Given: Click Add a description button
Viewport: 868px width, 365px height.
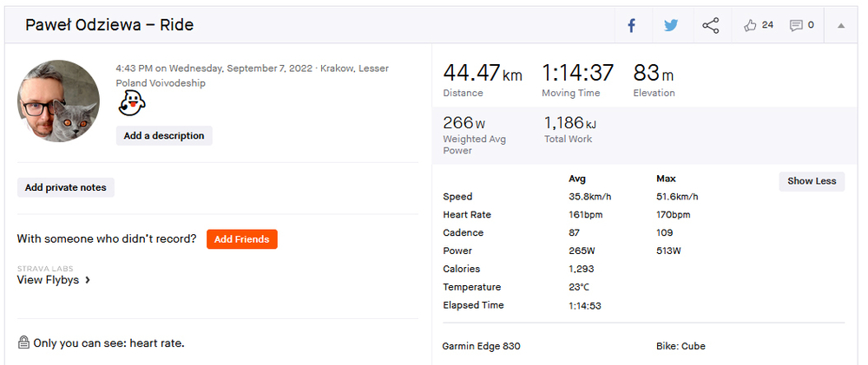Looking at the screenshot, I should point(164,135).
